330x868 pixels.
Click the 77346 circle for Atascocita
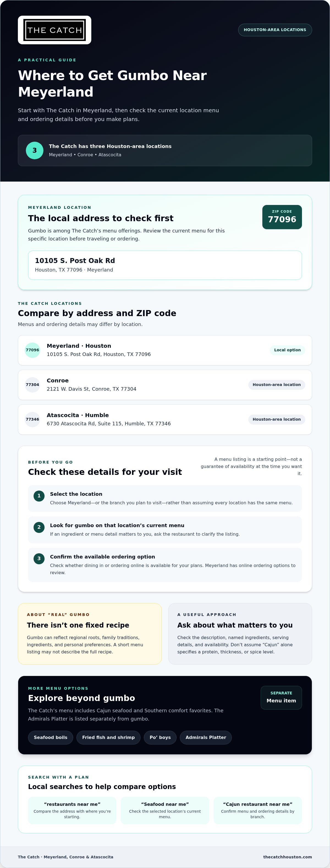tap(32, 420)
